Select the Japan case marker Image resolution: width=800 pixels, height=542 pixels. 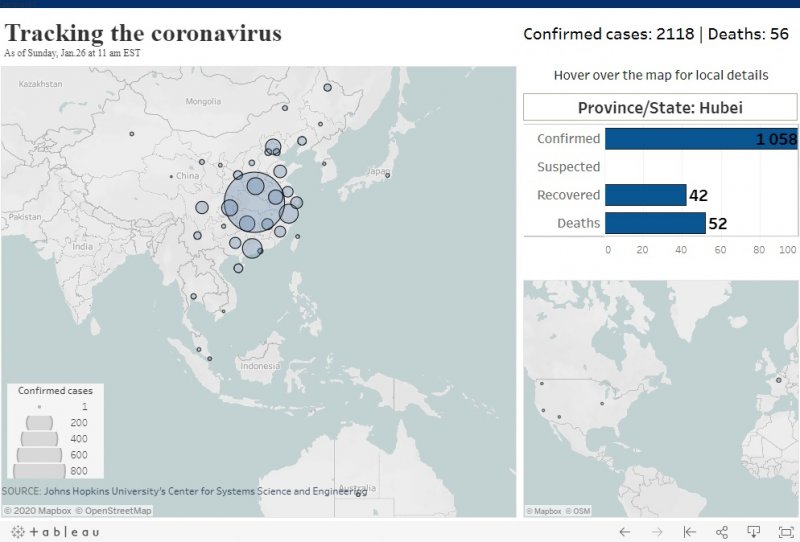(388, 175)
